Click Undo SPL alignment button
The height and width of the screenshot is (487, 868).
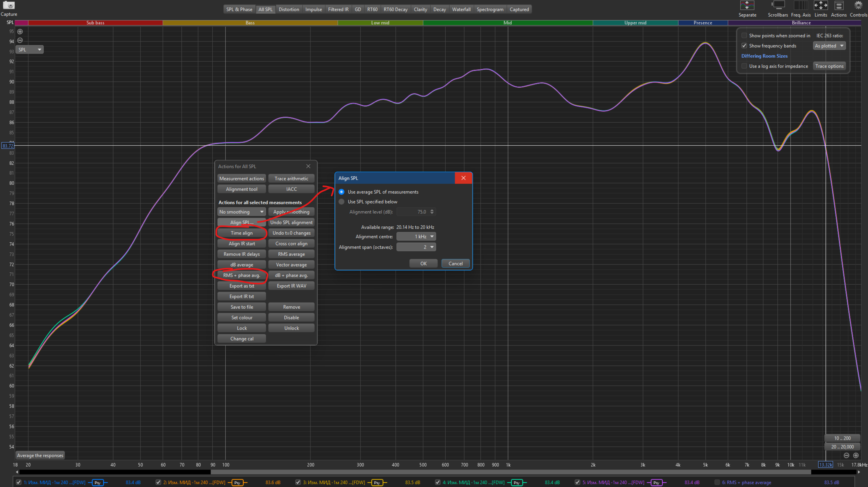[291, 222]
